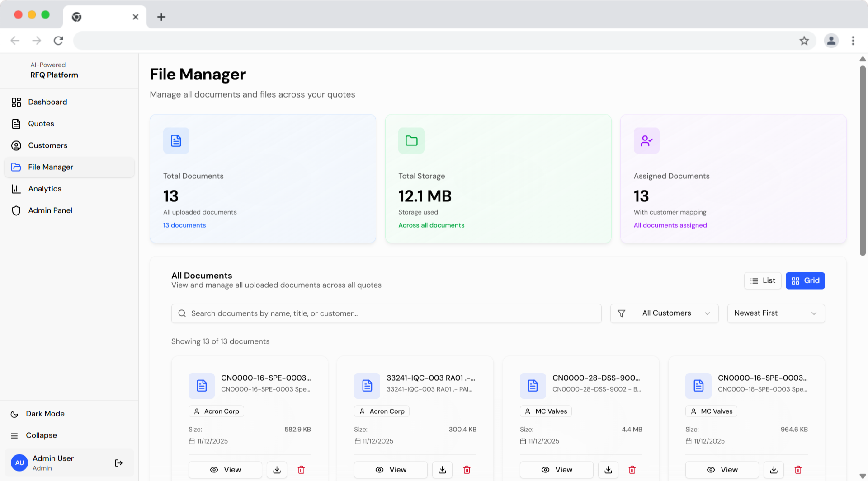Image resolution: width=868 pixels, height=481 pixels.
Task: Click the MC Valves tag on the 964.6 KB card
Action: coord(711,411)
